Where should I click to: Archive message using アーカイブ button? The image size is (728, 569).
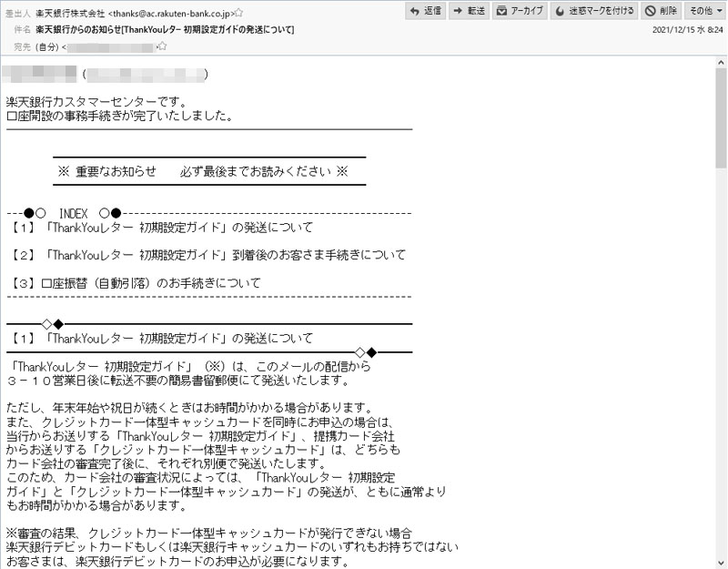[520, 11]
